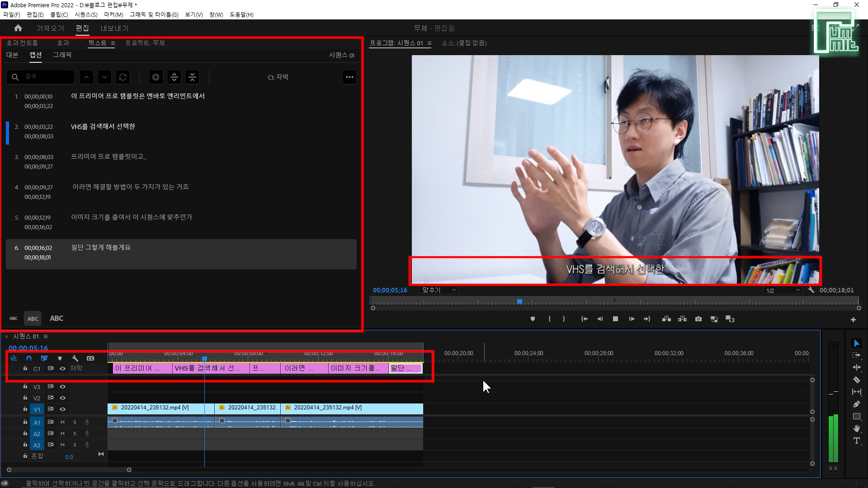The image size is (868, 488).
Task: Open the 시퀀스(S) menu
Action: [x=86, y=14]
